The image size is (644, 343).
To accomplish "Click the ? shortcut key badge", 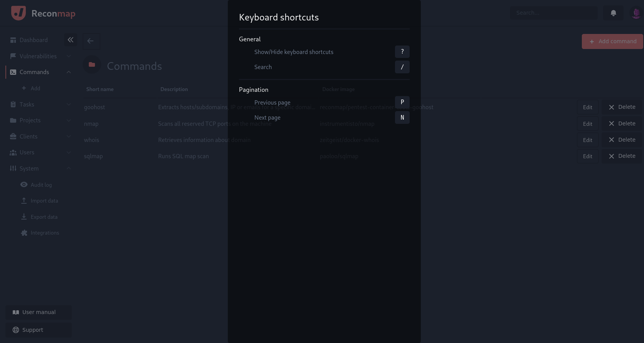I will pyautogui.click(x=402, y=52).
